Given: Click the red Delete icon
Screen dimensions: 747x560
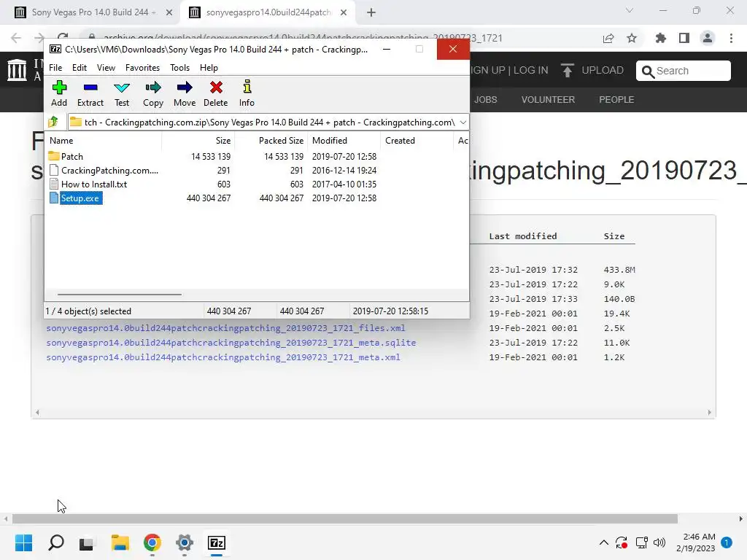Looking at the screenshot, I should (216, 94).
